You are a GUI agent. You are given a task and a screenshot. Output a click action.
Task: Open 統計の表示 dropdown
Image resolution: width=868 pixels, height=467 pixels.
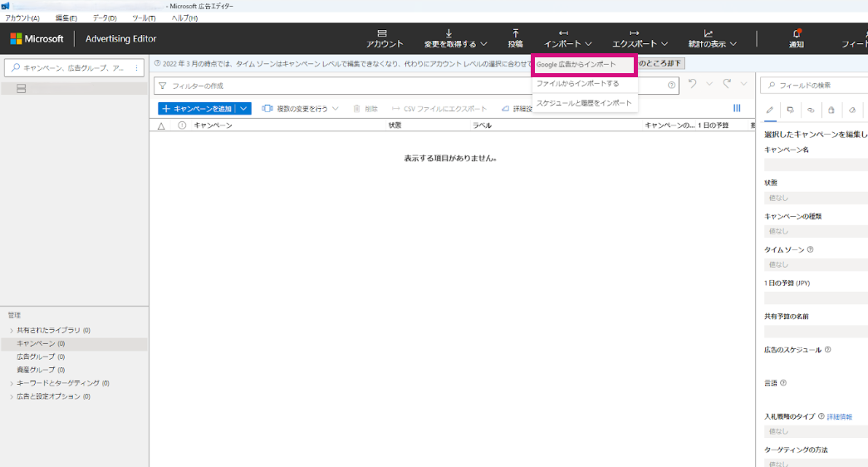pyautogui.click(x=712, y=38)
